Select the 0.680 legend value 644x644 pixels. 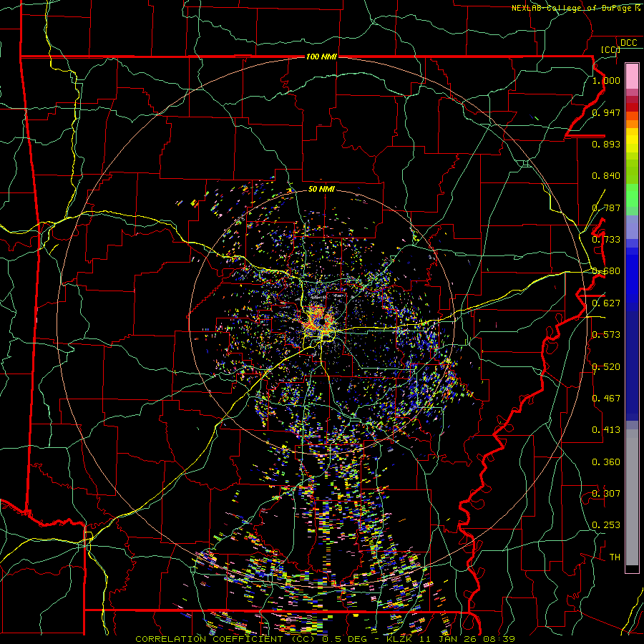point(606,271)
